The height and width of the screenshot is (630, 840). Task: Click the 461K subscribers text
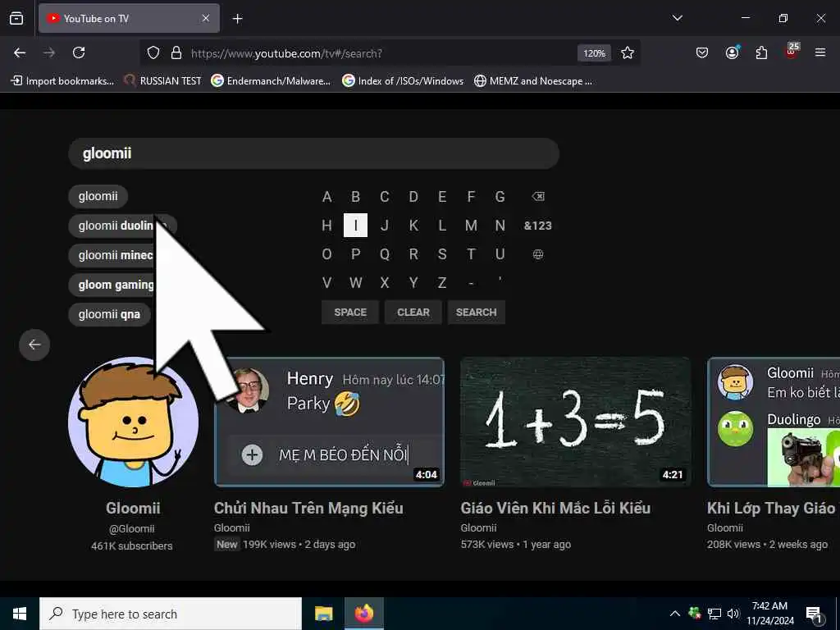click(x=132, y=546)
